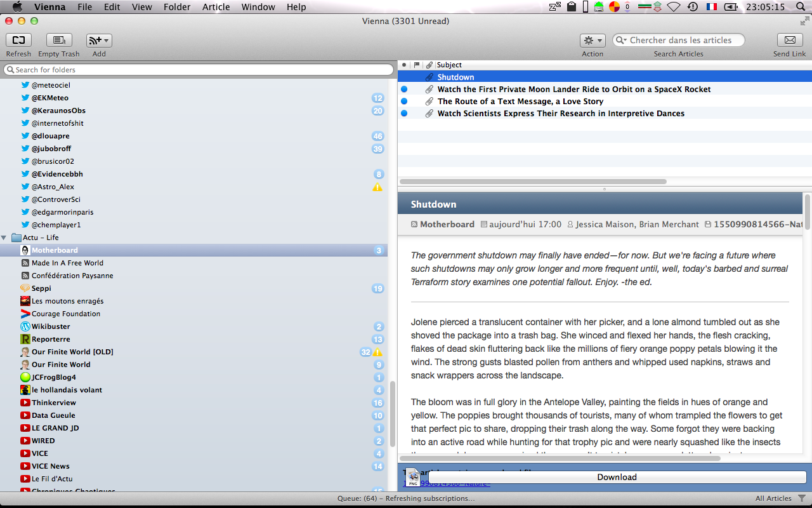Open the View menu
This screenshot has height=508, width=812.
coord(142,7)
